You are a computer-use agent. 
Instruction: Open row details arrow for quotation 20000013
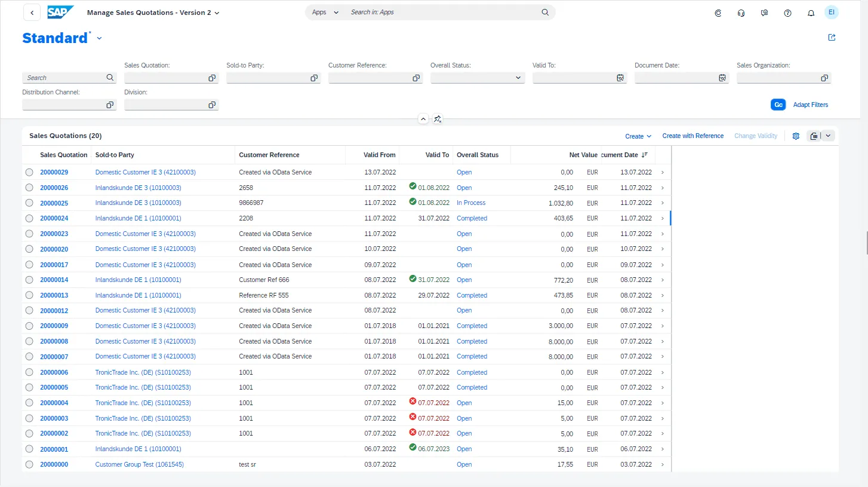tap(663, 295)
